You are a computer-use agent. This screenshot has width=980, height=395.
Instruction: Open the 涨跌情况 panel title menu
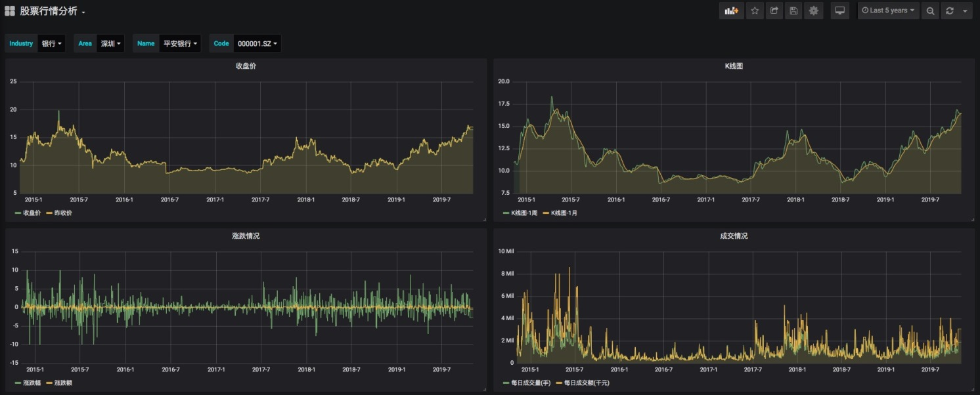pyautogui.click(x=246, y=236)
